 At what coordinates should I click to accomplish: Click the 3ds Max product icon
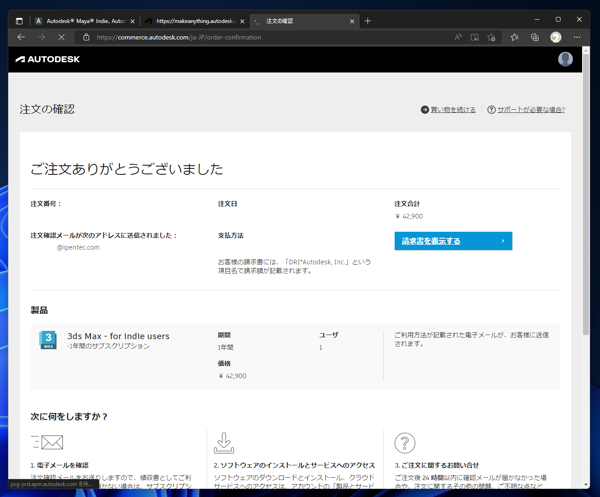point(48,340)
